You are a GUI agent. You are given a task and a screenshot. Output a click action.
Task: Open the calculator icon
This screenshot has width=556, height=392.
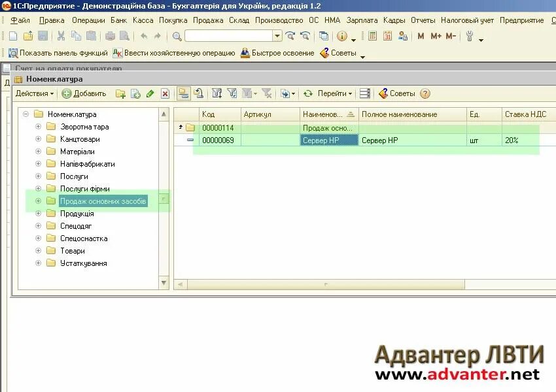372,36
